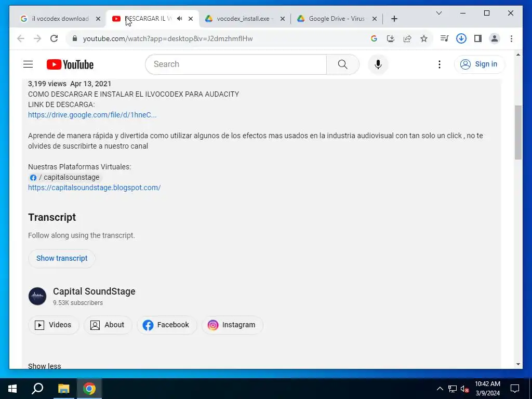The height and width of the screenshot is (399, 532).
Task: Go back with browser back arrow
Action: point(21,38)
